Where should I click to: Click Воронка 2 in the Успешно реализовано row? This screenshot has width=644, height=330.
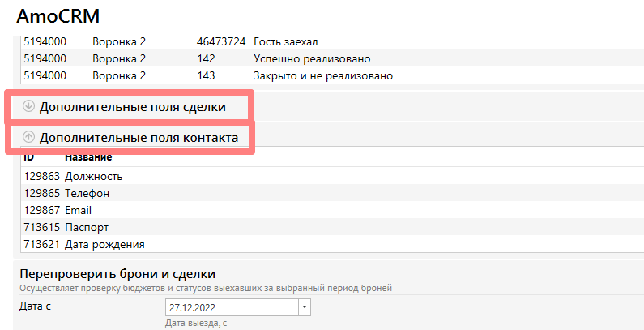point(119,58)
